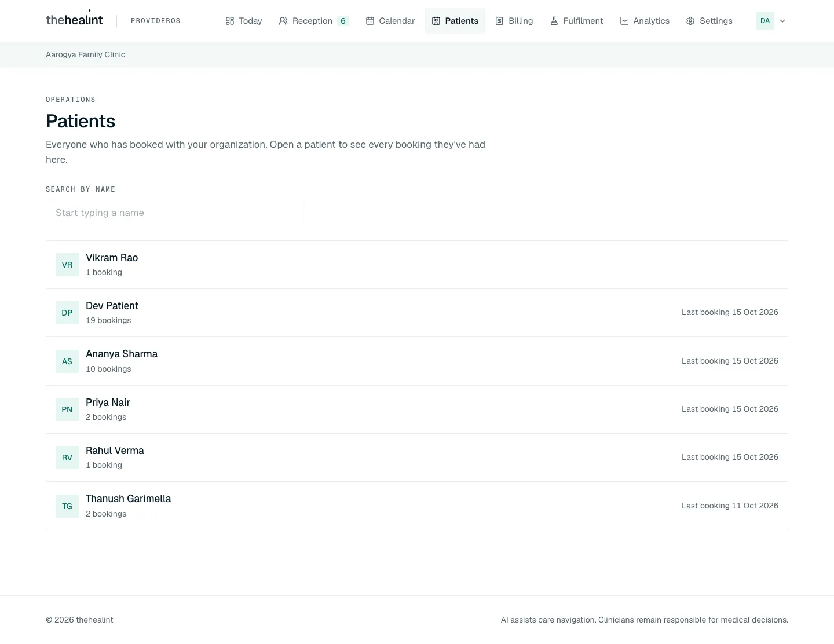Click "Last booking 11 Oct 2026"

pyautogui.click(x=730, y=506)
